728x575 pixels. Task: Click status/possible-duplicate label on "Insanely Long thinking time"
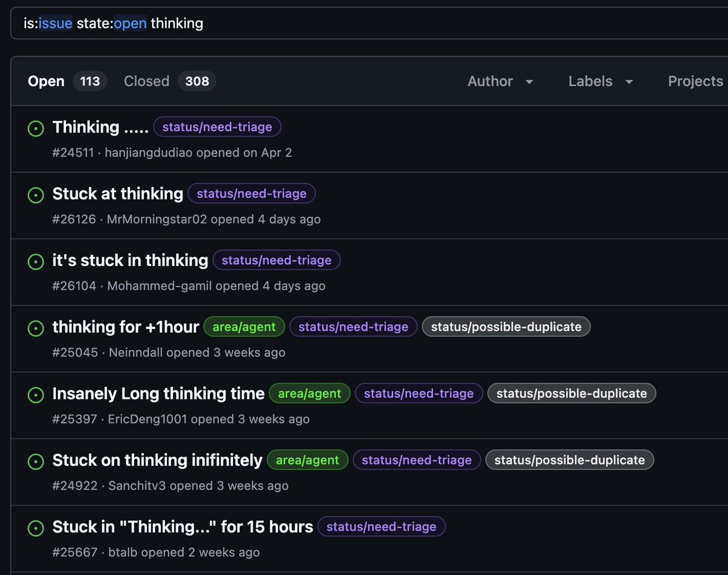pyautogui.click(x=571, y=394)
